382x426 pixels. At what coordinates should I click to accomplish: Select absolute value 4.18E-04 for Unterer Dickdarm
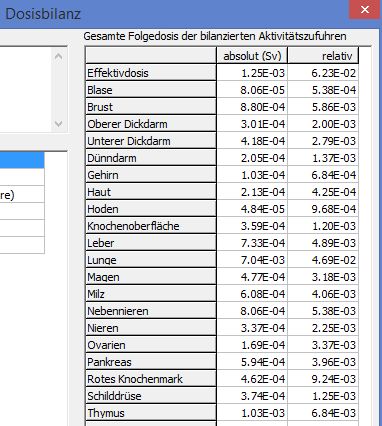tap(252, 141)
